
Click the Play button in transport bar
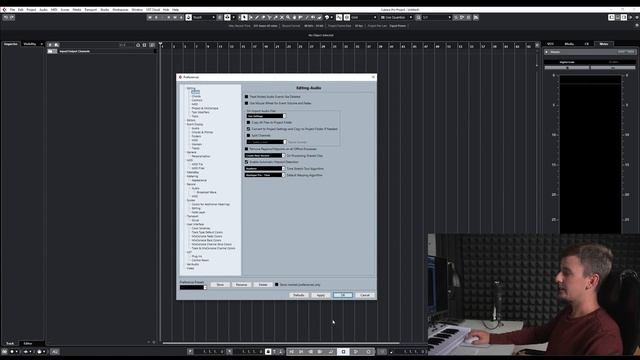click(x=356, y=351)
